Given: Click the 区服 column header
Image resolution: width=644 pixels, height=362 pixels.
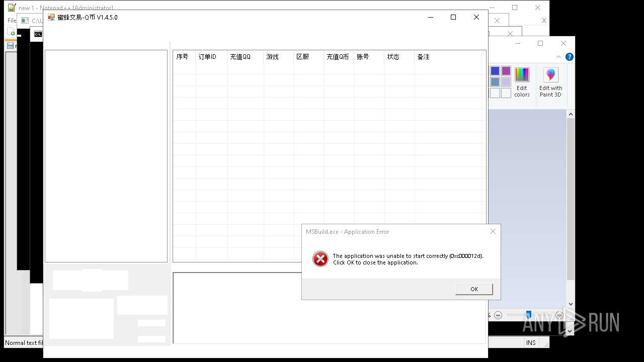Looking at the screenshot, I should [308, 57].
